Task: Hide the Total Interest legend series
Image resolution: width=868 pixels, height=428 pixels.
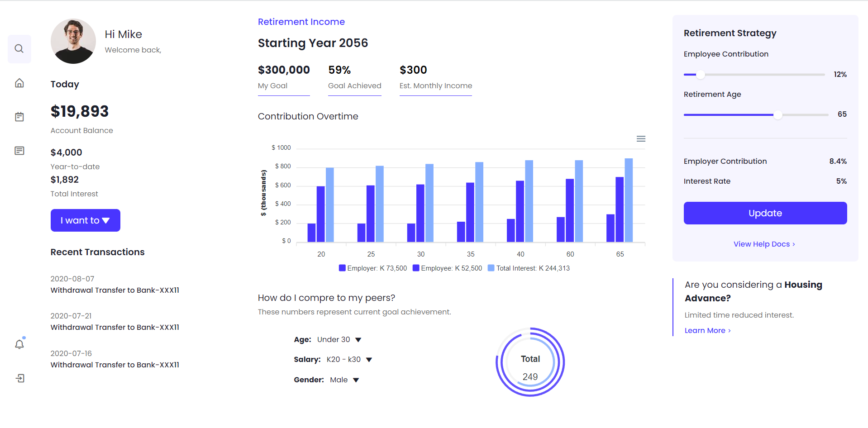Action: [x=529, y=268]
